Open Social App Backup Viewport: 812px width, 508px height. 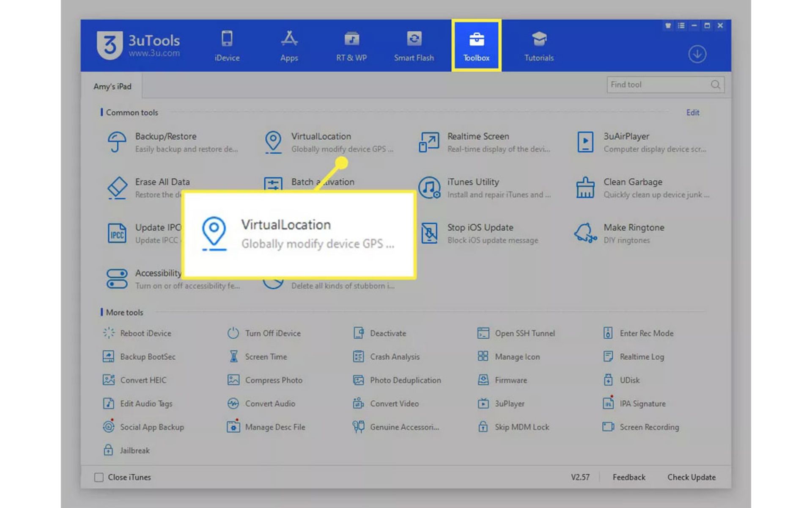(143, 427)
